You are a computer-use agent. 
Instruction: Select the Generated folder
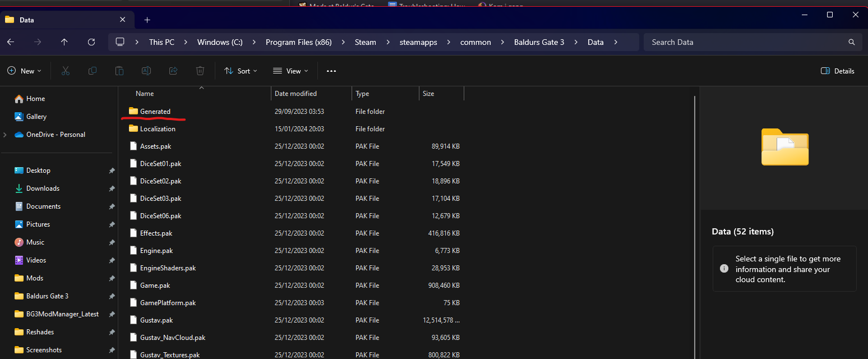click(x=155, y=111)
